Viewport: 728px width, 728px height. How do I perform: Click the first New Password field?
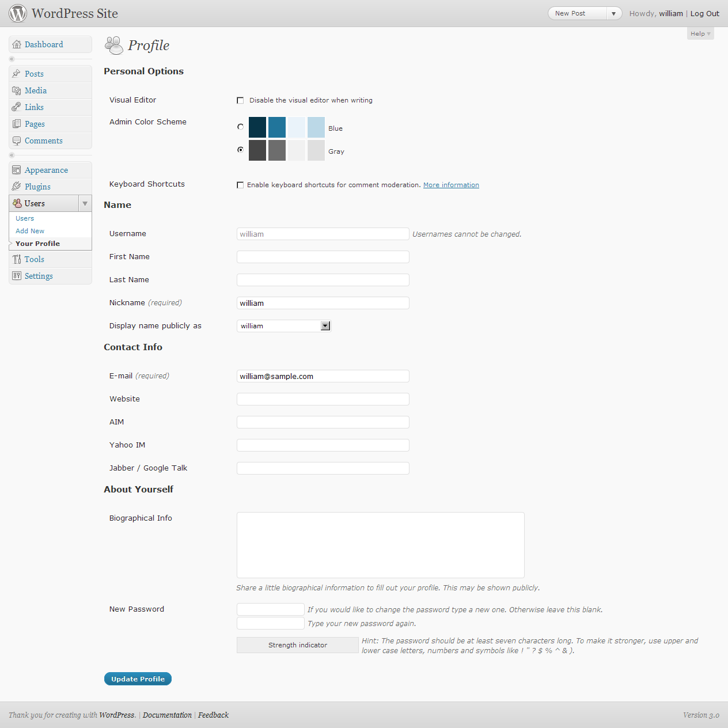click(x=271, y=609)
